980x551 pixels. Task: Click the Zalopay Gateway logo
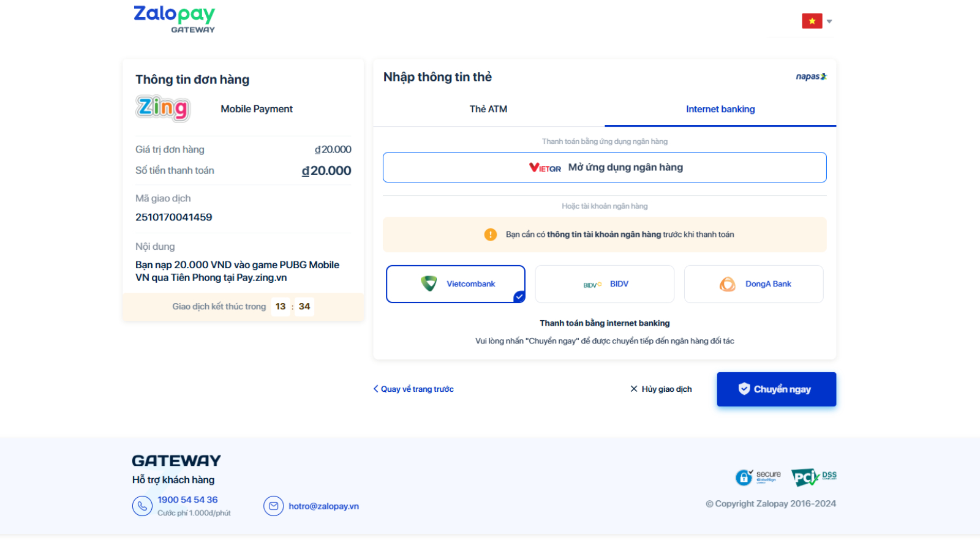tap(175, 19)
